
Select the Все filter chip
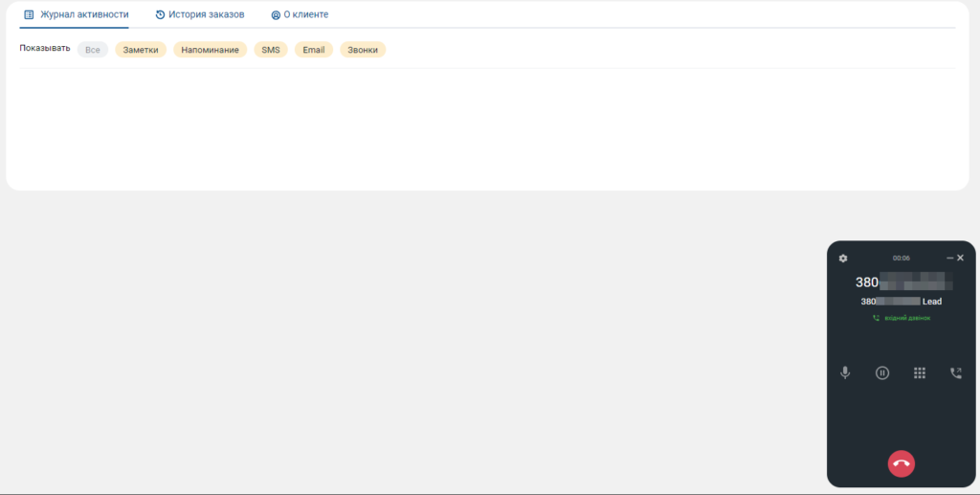(93, 50)
